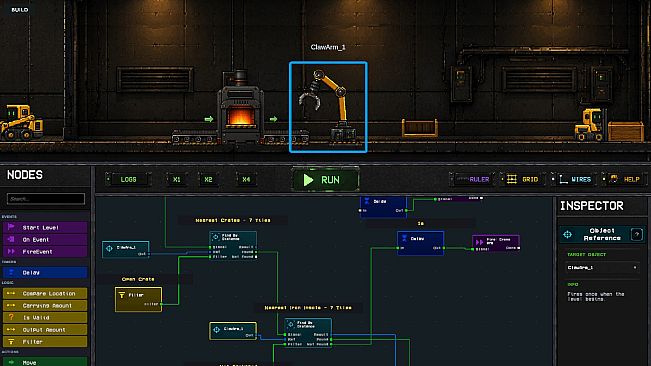This screenshot has height=366, width=651.
Task: Click the grid icon in toolbar
Action: tap(512, 179)
